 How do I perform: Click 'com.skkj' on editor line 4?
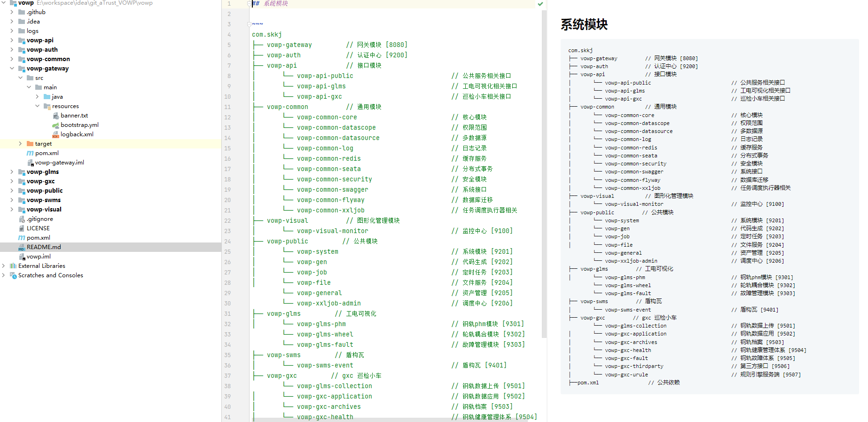pyautogui.click(x=267, y=35)
